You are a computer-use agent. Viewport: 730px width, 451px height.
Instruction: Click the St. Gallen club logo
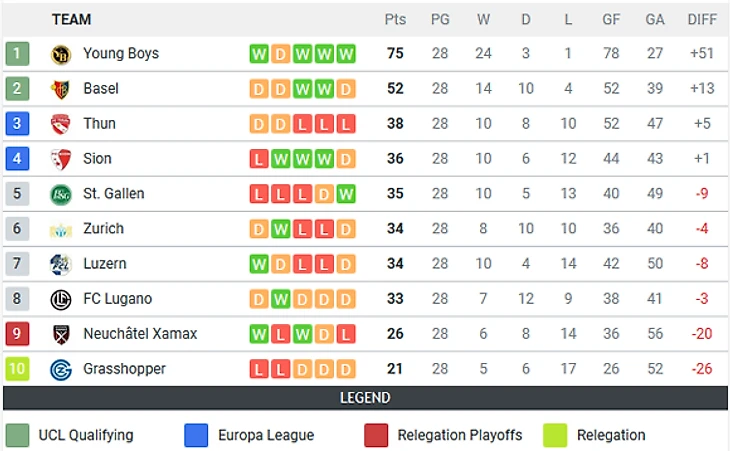[x=61, y=194]
